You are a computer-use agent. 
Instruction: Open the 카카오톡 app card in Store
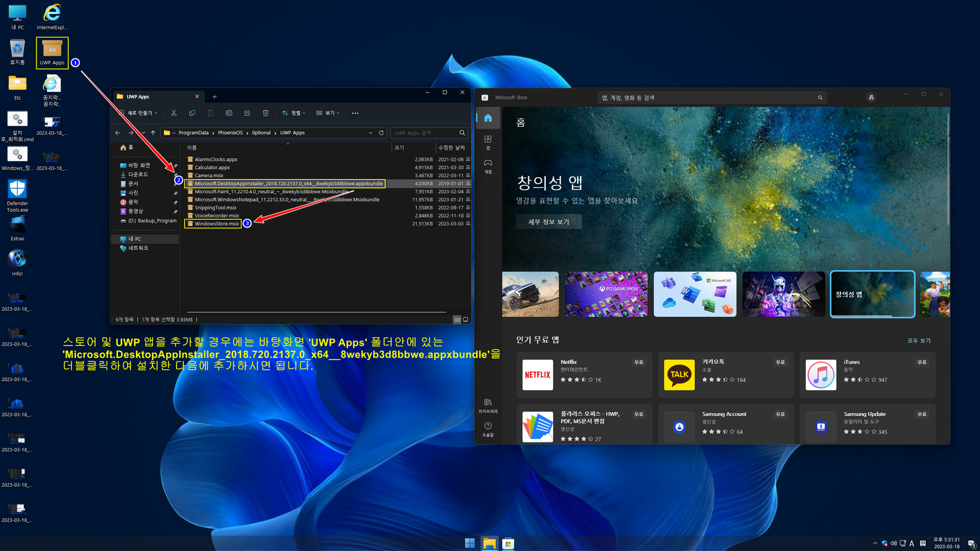coord(726,375)
